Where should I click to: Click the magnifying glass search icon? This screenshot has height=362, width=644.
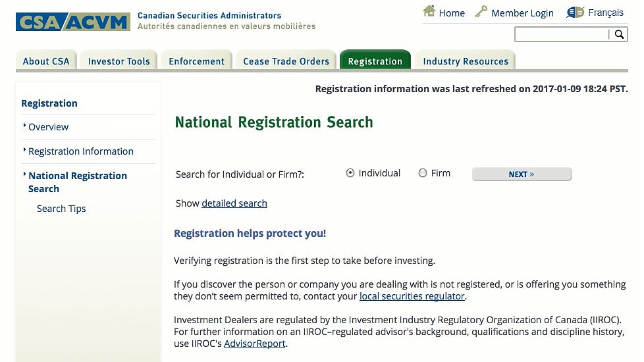pyautogui.click(x=619, y=34)
